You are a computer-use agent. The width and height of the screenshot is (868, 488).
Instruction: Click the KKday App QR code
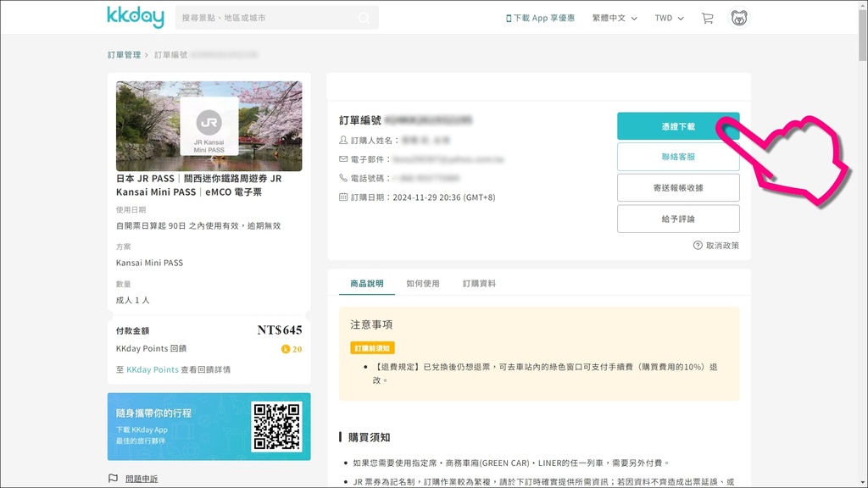pos(277,426)
